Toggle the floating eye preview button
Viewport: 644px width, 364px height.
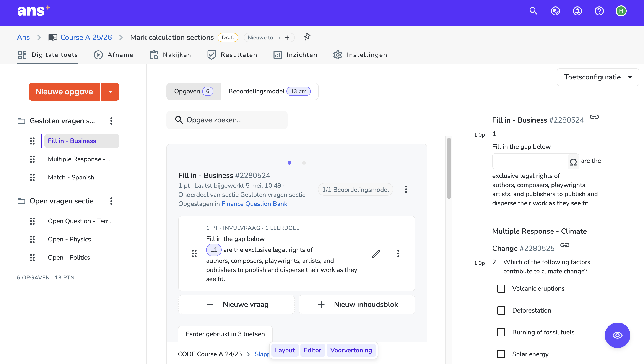coord(617,335)
